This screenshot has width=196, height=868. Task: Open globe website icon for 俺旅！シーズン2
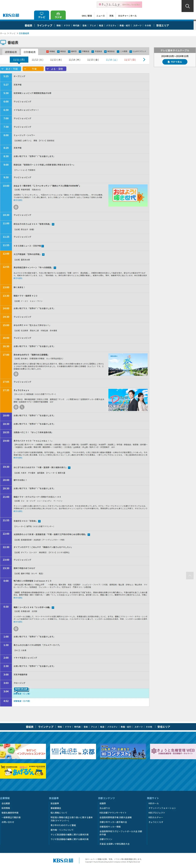[16, 629]
